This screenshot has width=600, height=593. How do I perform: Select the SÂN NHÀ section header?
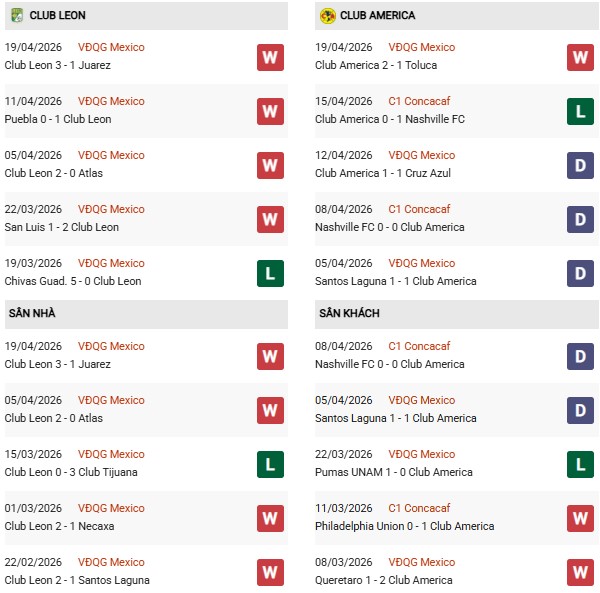[x=32, y=314]
